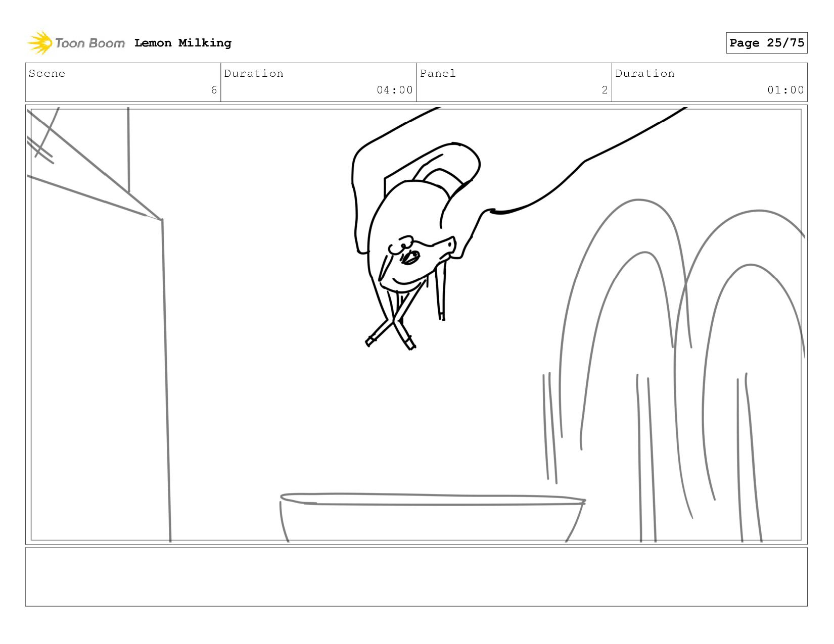This screenshot has width=834, height=644.
Task: Click the 'Panel' label in header
Action: point(438,73)
